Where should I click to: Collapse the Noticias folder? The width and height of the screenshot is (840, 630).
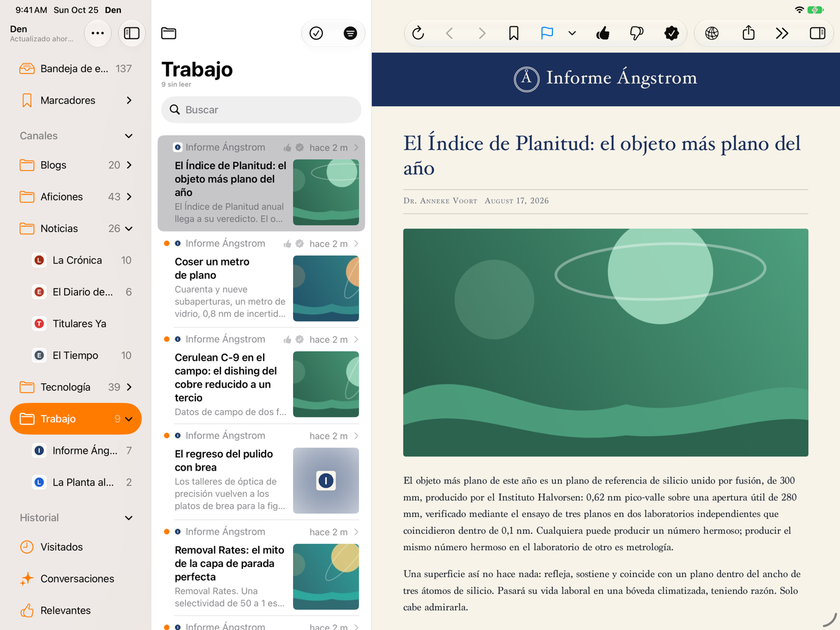point(129,228)
